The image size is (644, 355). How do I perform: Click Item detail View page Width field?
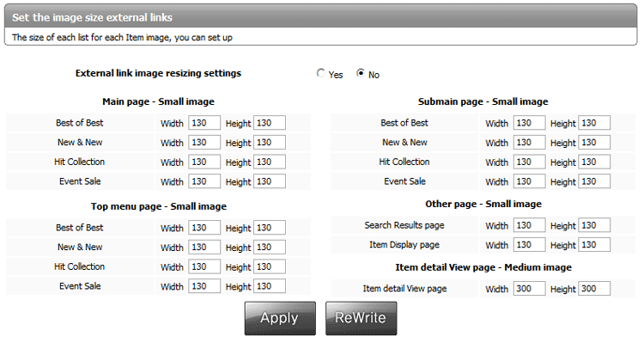coord(529,289)
